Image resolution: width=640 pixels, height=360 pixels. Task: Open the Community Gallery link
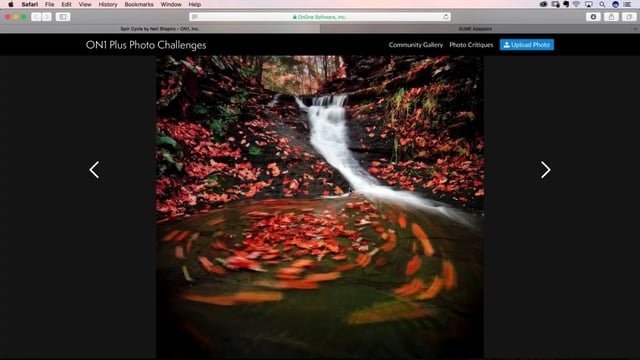pos(416,45)
